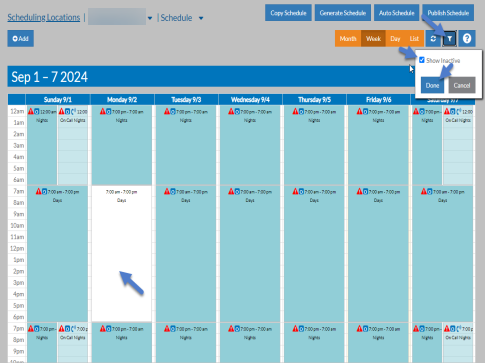Image resolution: width=485 pixels, height=363 pixels.
Task: Click the Schedule breadcrumb label
Action: click(176, 18)
